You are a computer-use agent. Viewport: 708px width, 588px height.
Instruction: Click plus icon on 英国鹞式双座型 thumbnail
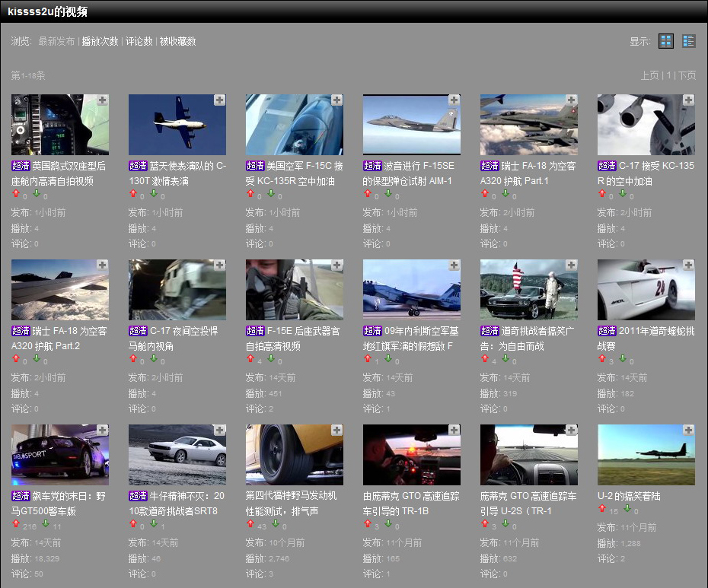102,100
